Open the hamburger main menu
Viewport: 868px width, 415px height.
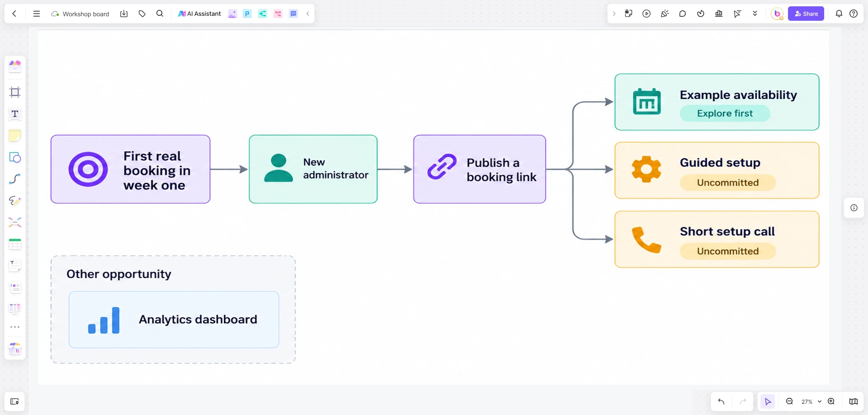(37, 14)
